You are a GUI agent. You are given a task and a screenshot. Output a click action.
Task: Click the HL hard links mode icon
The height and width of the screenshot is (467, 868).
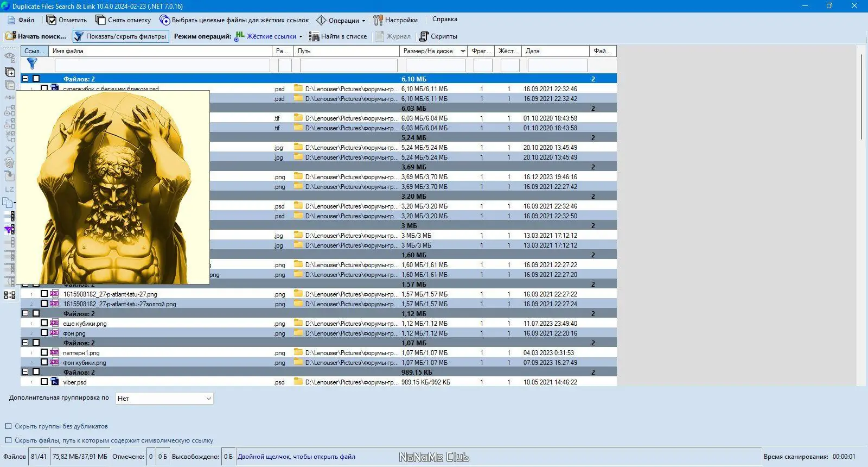[240, 36]
